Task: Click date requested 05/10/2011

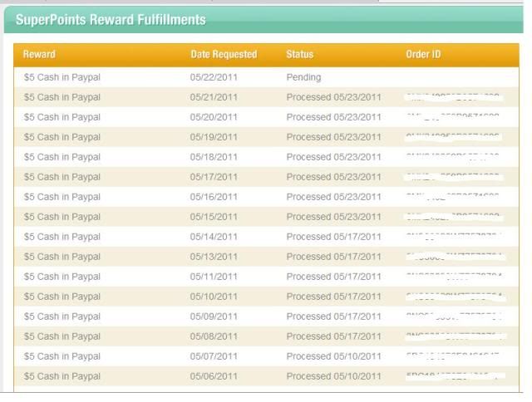Action: (214, 297)
